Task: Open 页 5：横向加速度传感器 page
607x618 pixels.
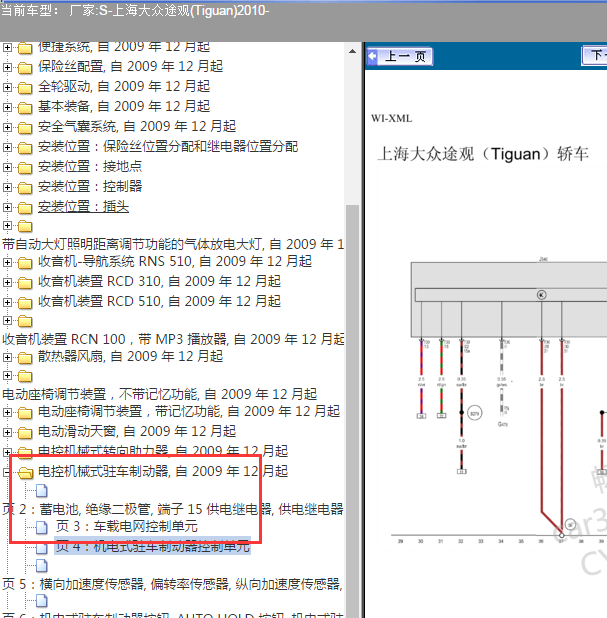Action: tap(172, 584)
